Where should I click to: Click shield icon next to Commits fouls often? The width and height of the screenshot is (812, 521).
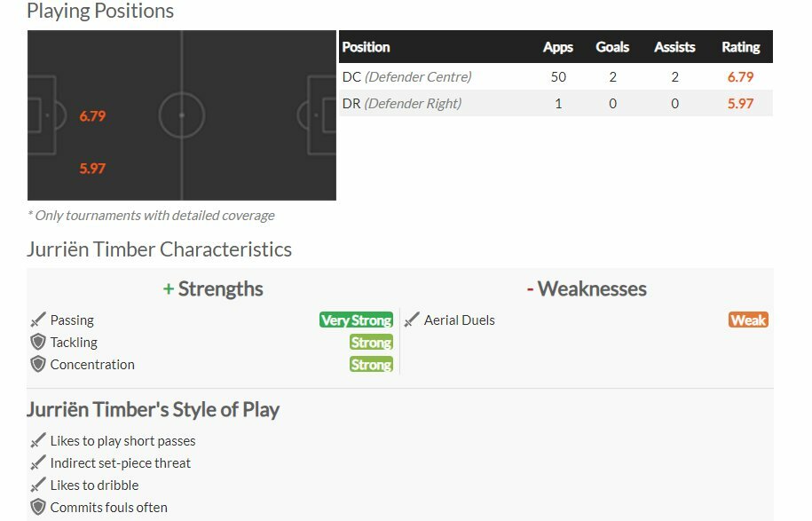click(38, 508)
